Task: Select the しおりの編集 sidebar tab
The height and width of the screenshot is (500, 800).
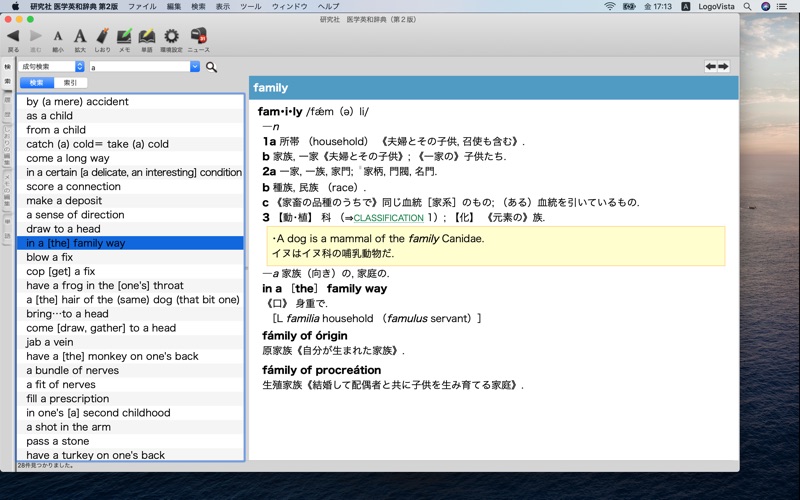Action: (x=8, y=146)
